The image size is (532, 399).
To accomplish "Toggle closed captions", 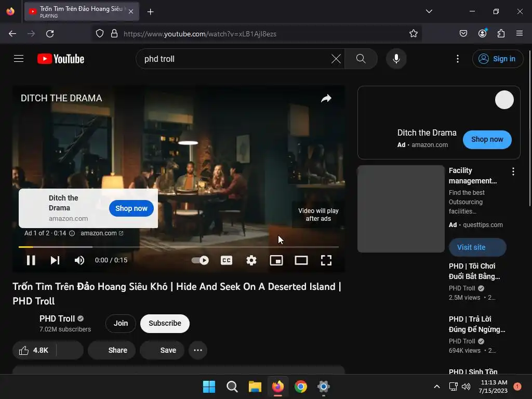I will [x=227, y=260].
